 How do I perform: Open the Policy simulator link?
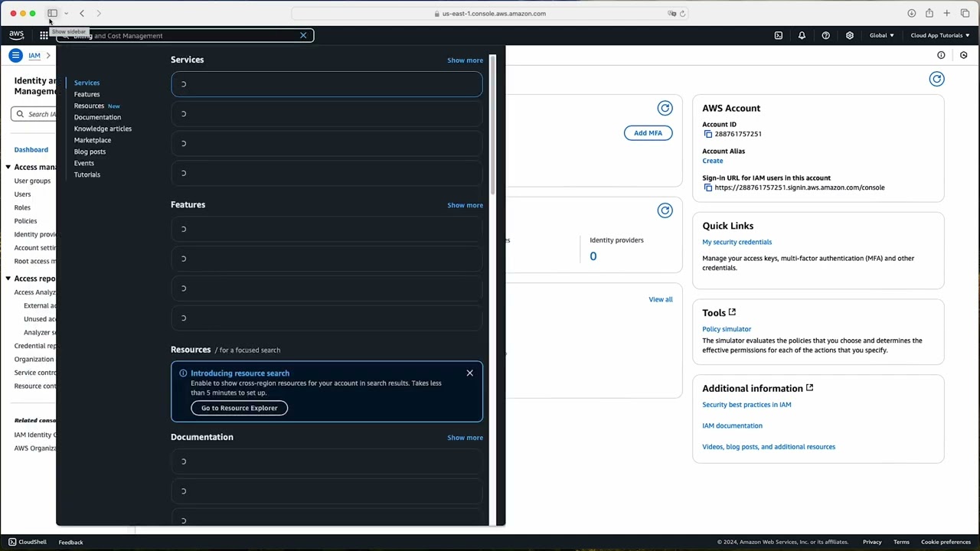click(726, 329)
